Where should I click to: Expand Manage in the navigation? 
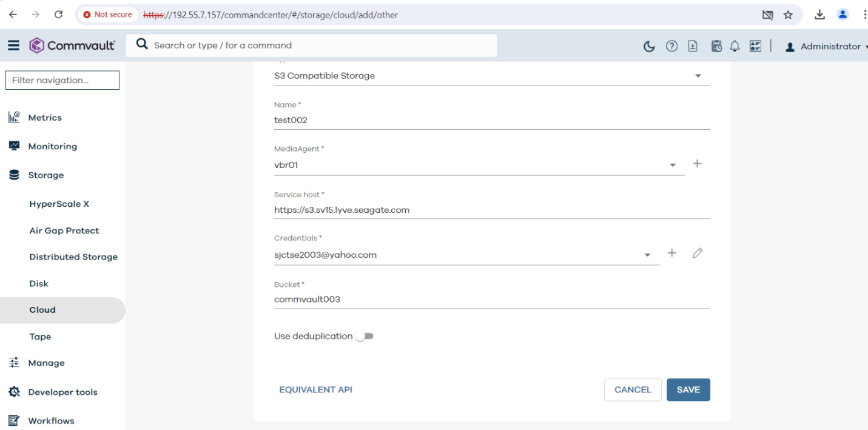tap(46, 363)
